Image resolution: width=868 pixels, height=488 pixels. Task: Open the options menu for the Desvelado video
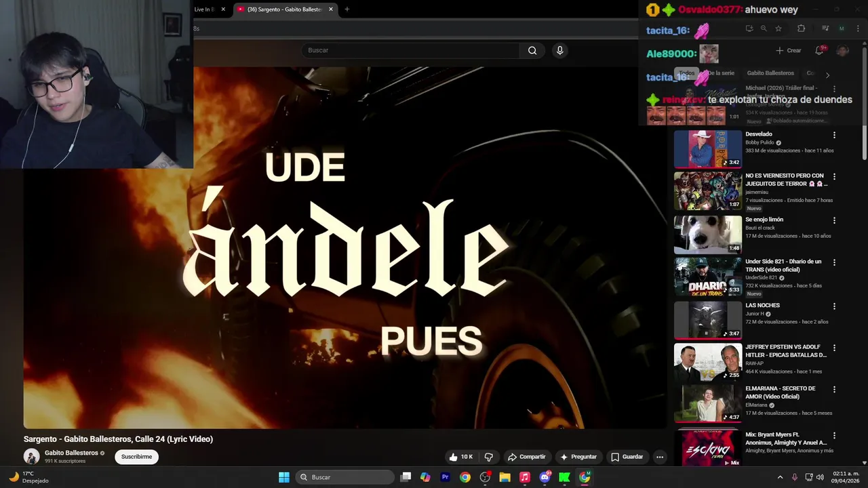click(x=834, y=135)
